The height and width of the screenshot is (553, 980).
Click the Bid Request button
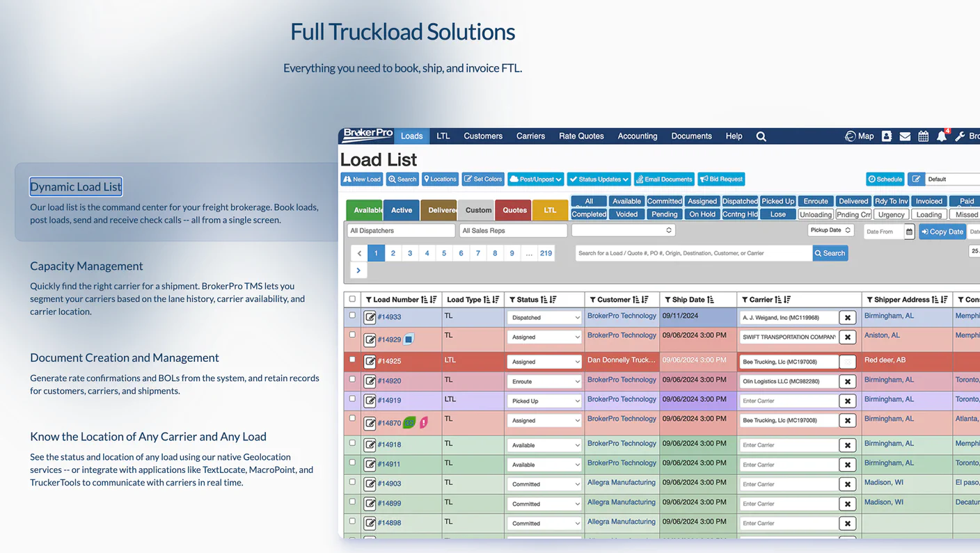(x=721, y=179)
